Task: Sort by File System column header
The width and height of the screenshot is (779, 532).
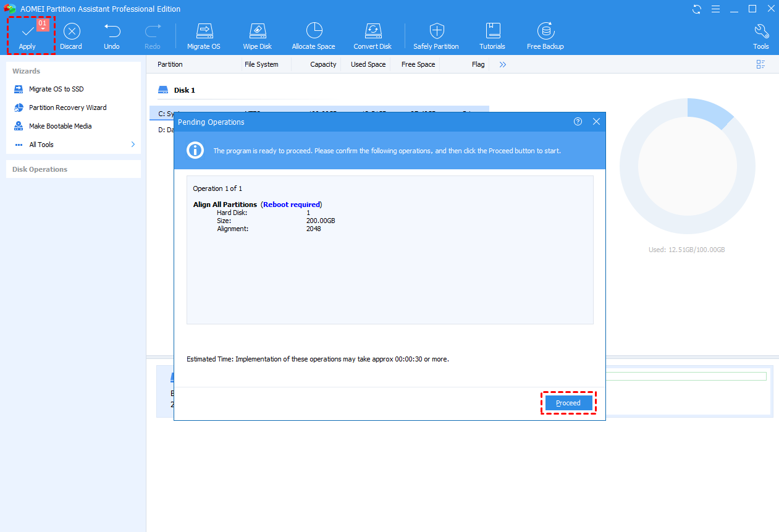Action: click(x=261, y=64)
